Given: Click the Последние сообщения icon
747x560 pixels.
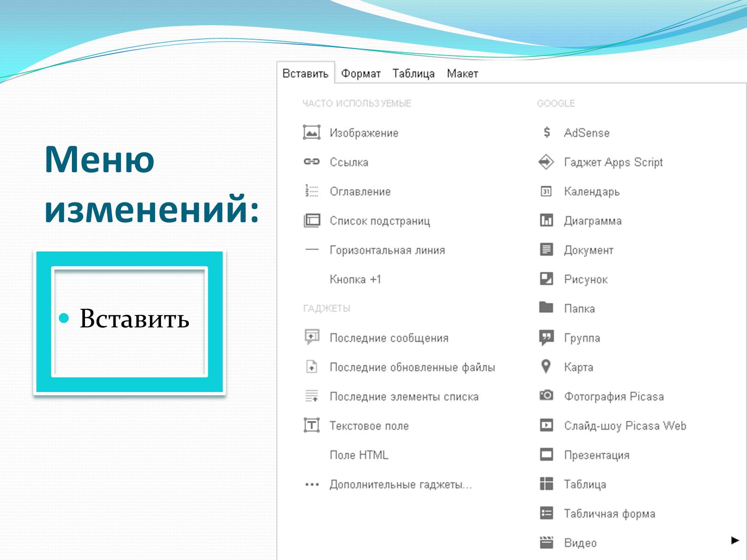Looking at the screenshot, I should tap(311, 337).
